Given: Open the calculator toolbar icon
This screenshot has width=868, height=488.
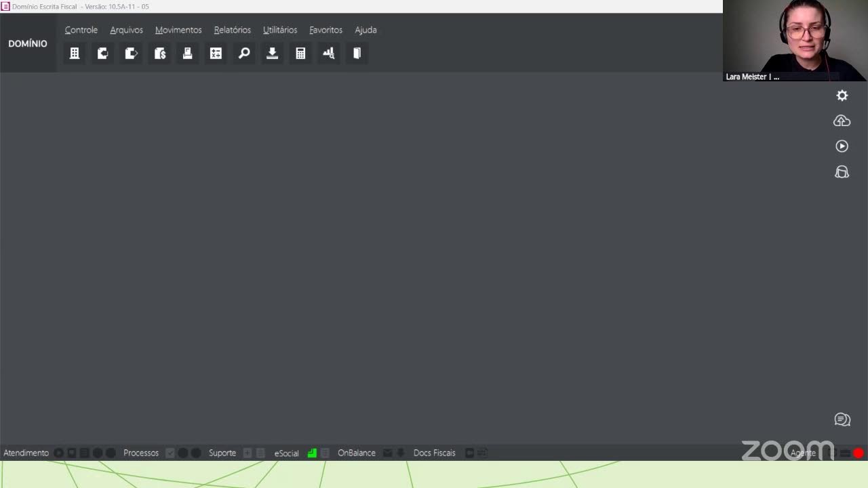Looking at the screenshot, I should [300, 53].
